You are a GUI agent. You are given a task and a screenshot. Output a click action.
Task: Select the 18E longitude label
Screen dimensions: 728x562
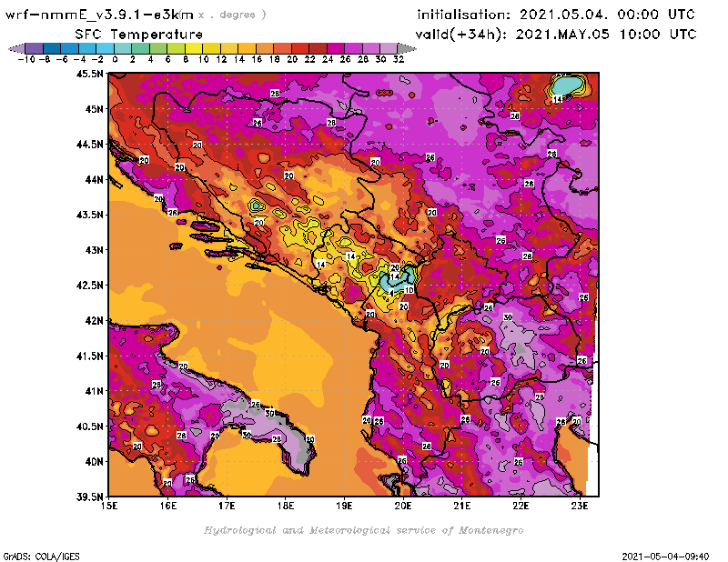click(x=286, y=506)
